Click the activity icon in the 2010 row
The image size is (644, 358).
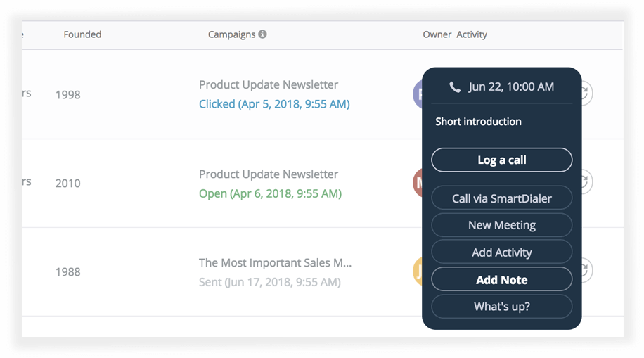click(586, 181)
